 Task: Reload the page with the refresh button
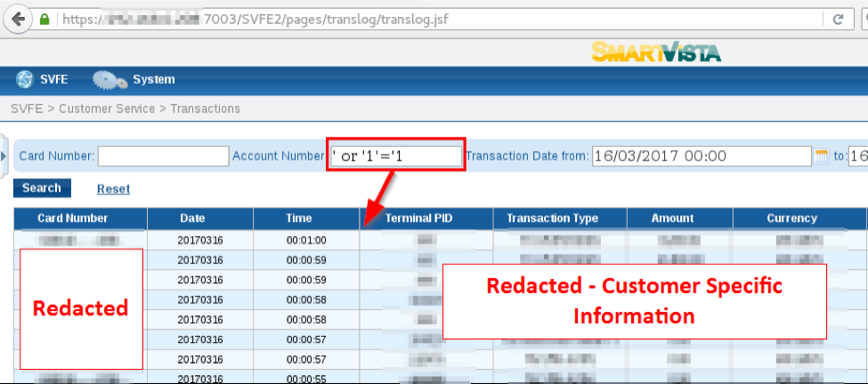pos(837,19)
